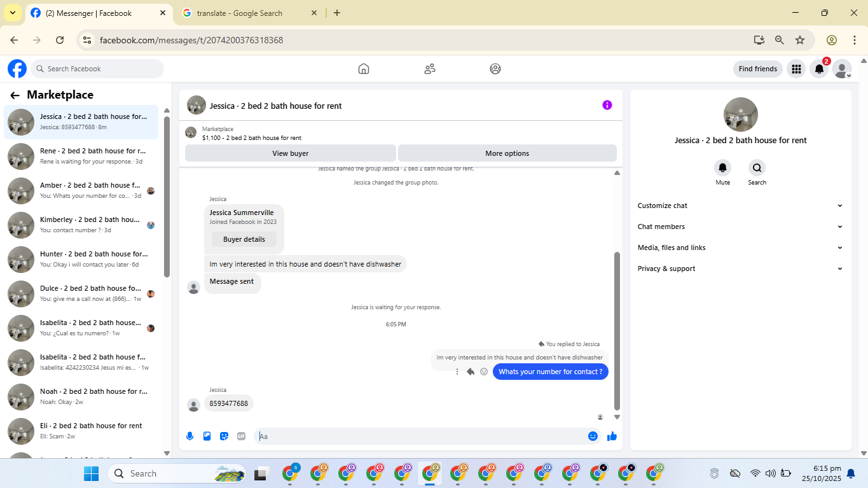868x488 pixels.
Task: Open Facebook notifications bell
Action: pyautogui.click(x=819, y=69)
